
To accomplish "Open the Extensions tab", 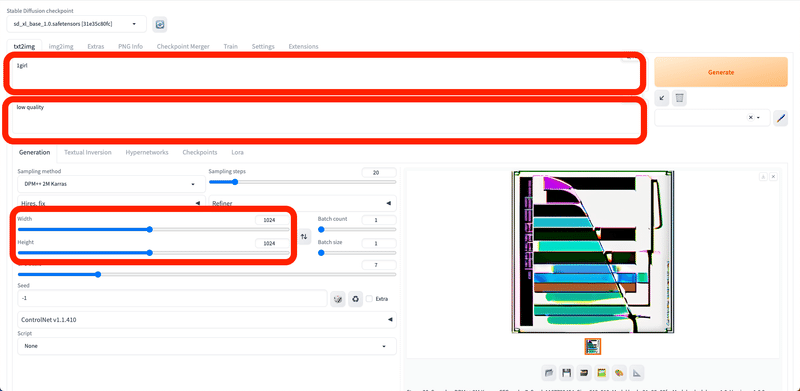I will (304, 46).
